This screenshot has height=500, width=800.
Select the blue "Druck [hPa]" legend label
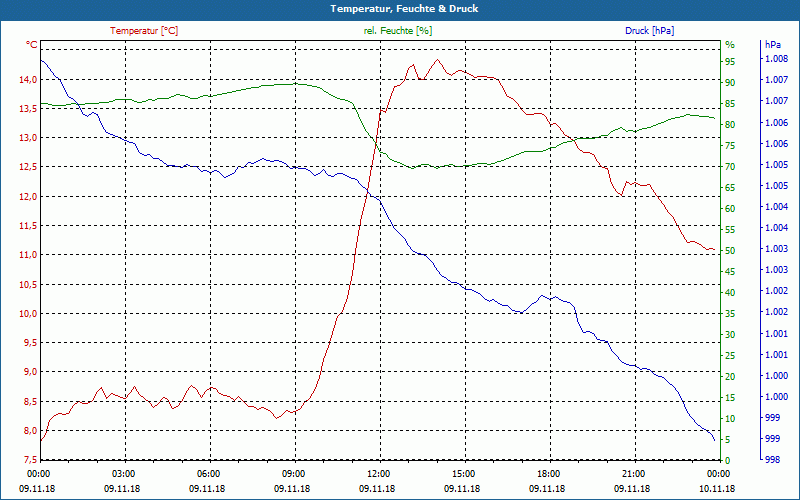coord(649,31)
